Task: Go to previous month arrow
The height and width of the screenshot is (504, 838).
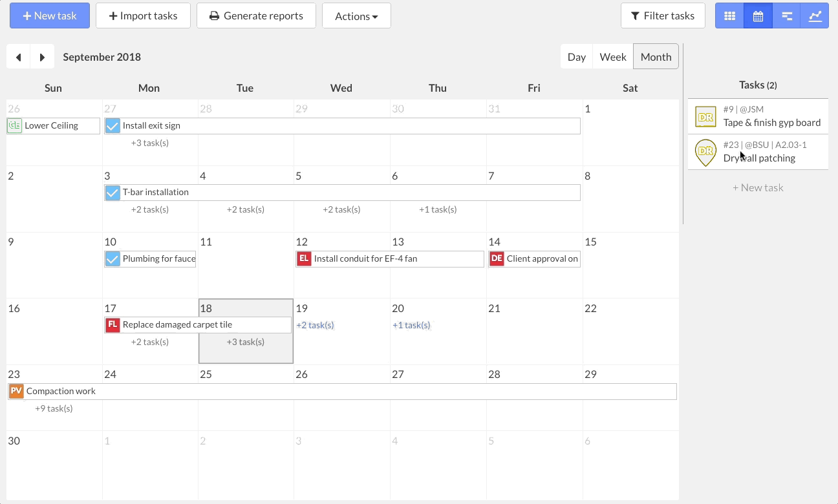Action: 19,57
